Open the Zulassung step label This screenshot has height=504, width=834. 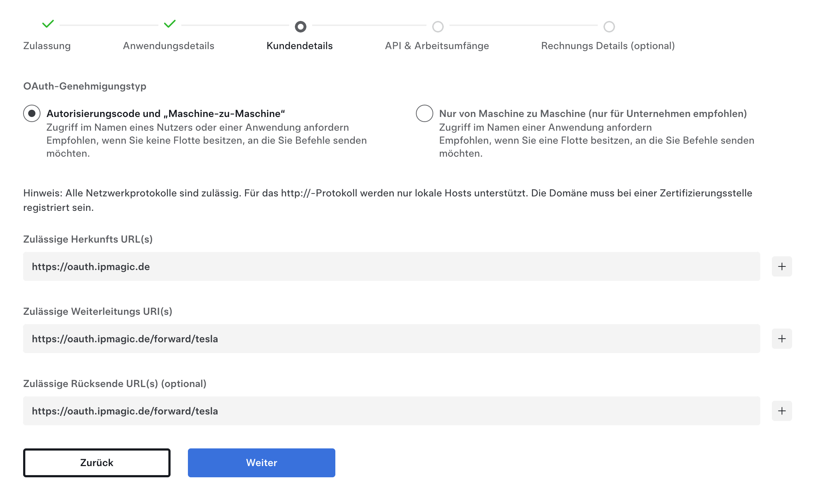click(47, 46)
